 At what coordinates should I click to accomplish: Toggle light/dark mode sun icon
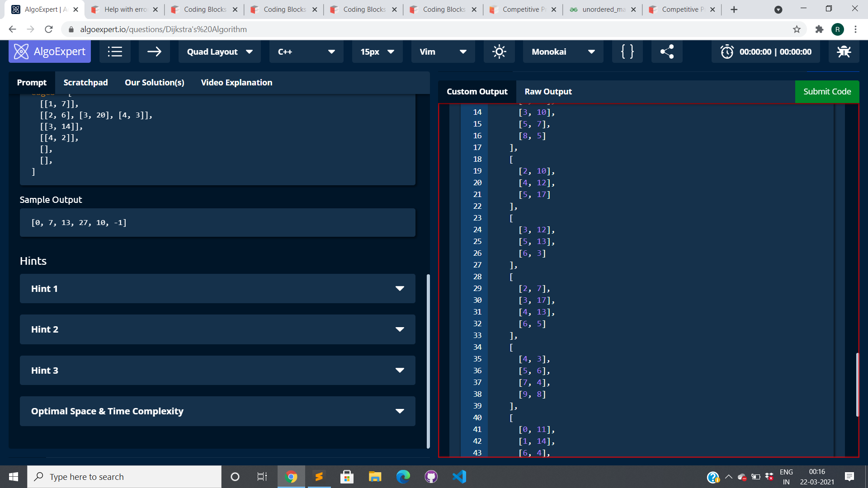coord(499,52)
